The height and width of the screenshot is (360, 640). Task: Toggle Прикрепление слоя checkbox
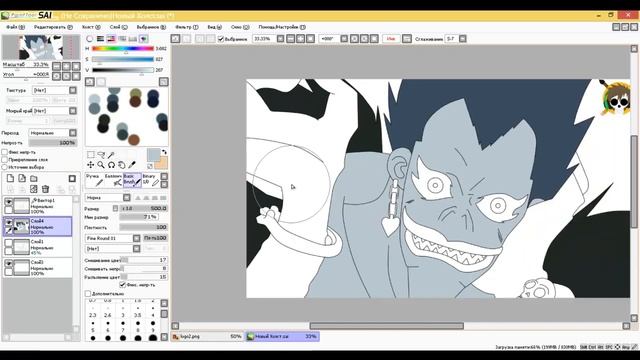coord(4,160)
